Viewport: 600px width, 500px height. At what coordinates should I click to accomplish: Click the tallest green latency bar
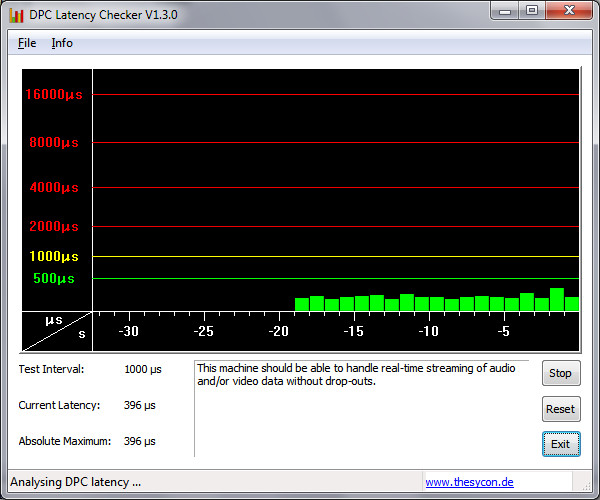557,299
